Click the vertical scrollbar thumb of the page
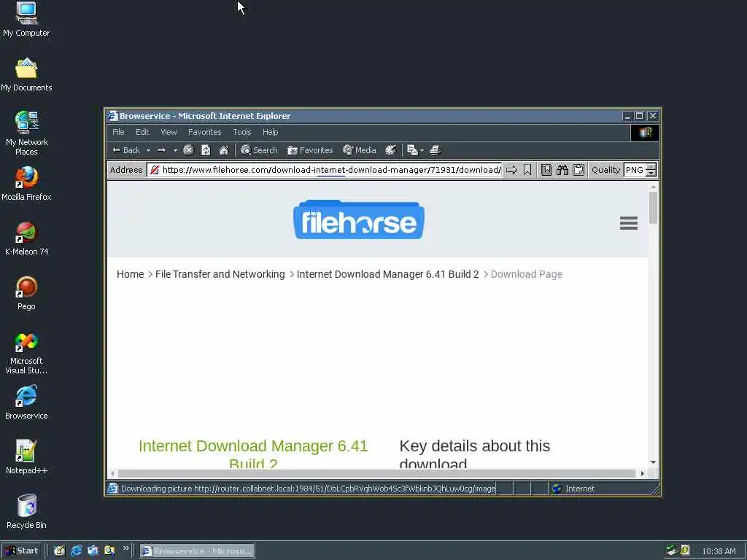 click(x=653, y=208)
